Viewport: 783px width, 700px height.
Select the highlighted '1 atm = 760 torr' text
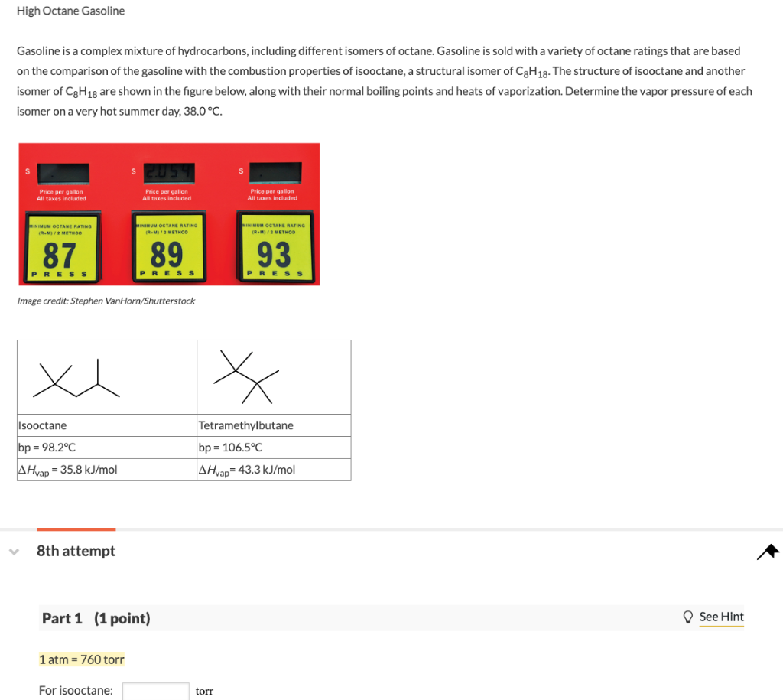(81, 659)
